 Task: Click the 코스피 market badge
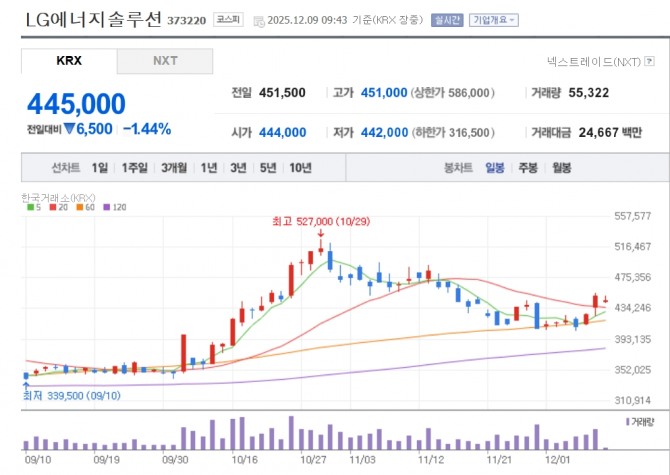(228, 20)
